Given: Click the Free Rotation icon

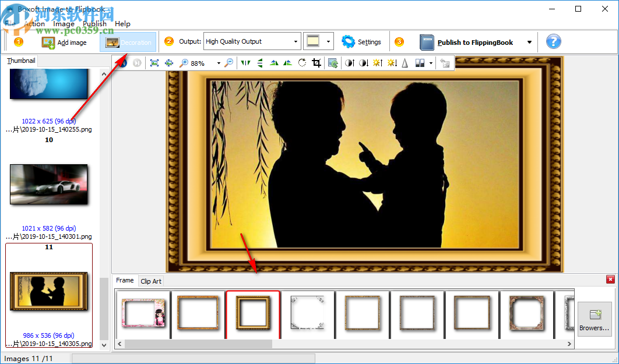Looking at the screenshot, I should (x=302, y=62).
